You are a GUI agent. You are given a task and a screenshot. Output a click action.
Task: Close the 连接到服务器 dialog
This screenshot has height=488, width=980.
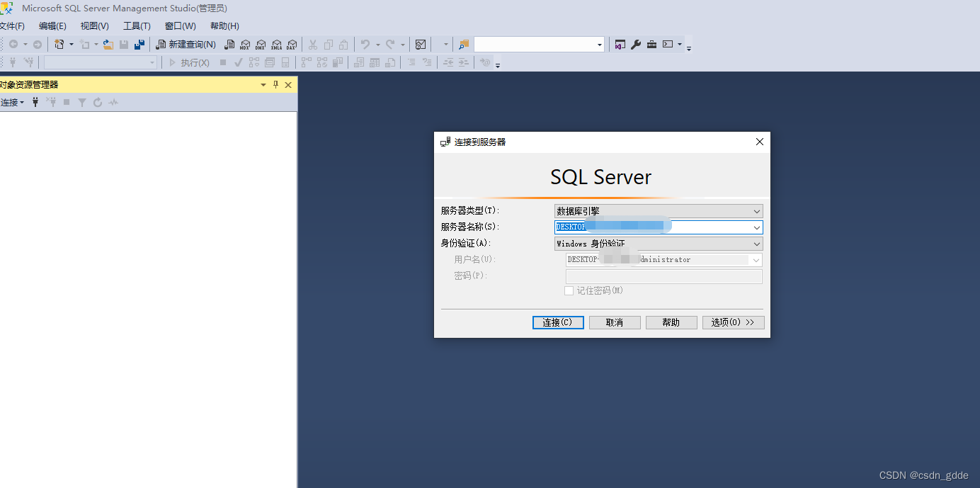(760, 142)
